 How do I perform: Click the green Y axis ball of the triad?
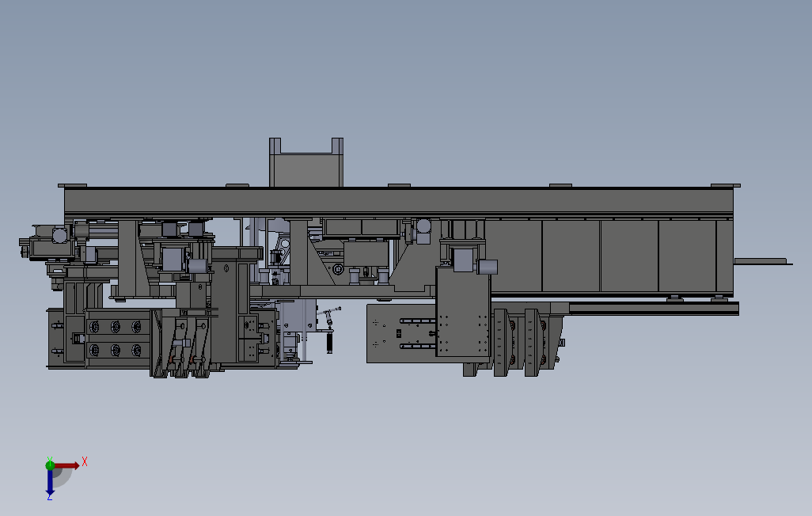click(50, 465)
